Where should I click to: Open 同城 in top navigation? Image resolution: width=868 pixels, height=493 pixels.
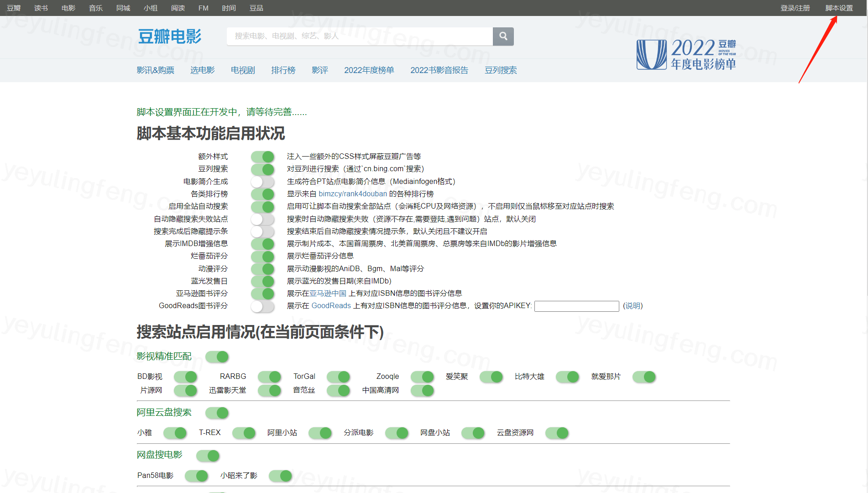click(x=123, y=8)
